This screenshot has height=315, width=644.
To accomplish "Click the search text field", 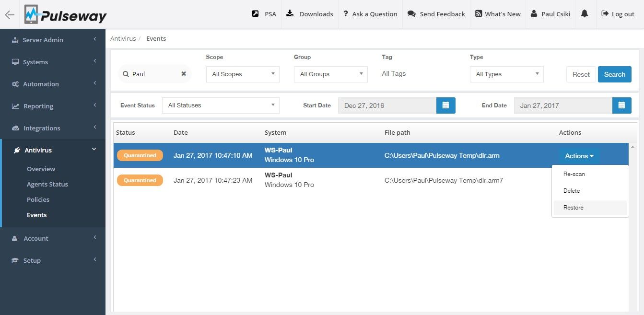I will [154, 74].
